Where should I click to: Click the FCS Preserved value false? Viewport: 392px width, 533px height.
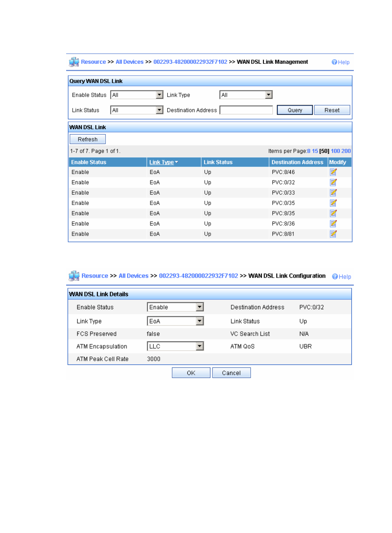153,334
